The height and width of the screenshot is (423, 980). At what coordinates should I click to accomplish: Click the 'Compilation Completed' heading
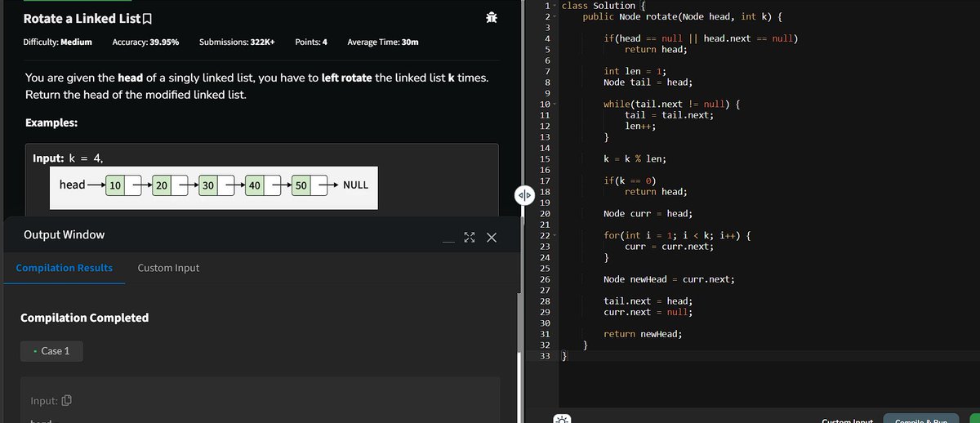point(84,318)
